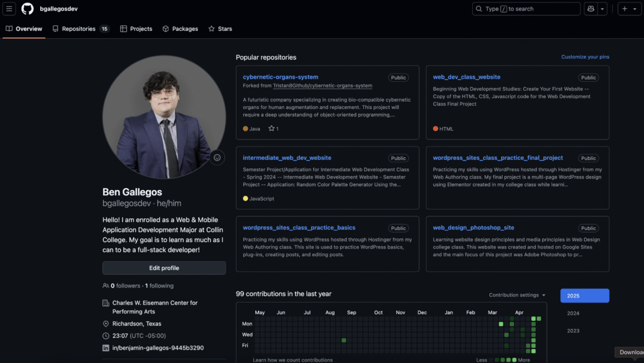This screenshot has height=363, width=644.
Task: Expand the Copilot dropdown arrow
Action: pyautogui.click(x=602, y=9)
